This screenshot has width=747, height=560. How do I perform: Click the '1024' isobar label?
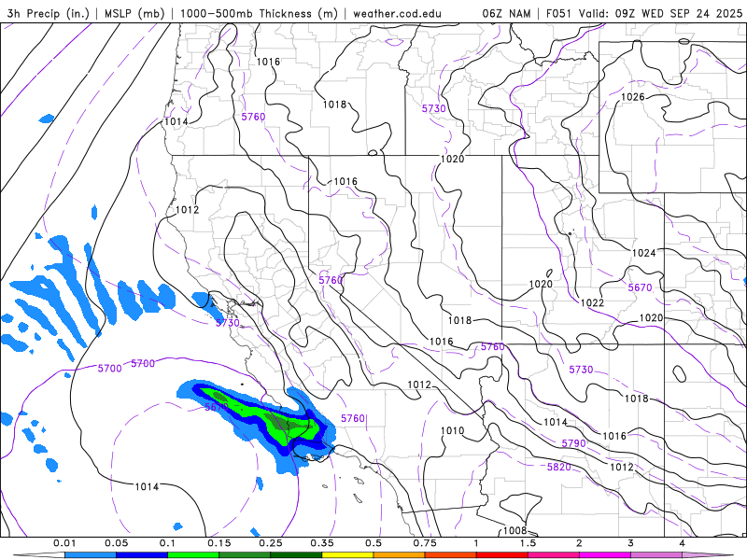643,253
